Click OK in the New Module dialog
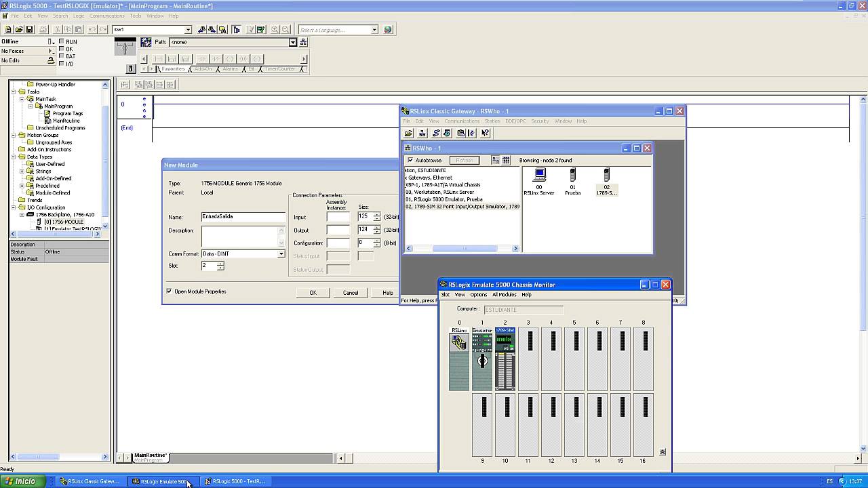 click(x=313, y=293)
